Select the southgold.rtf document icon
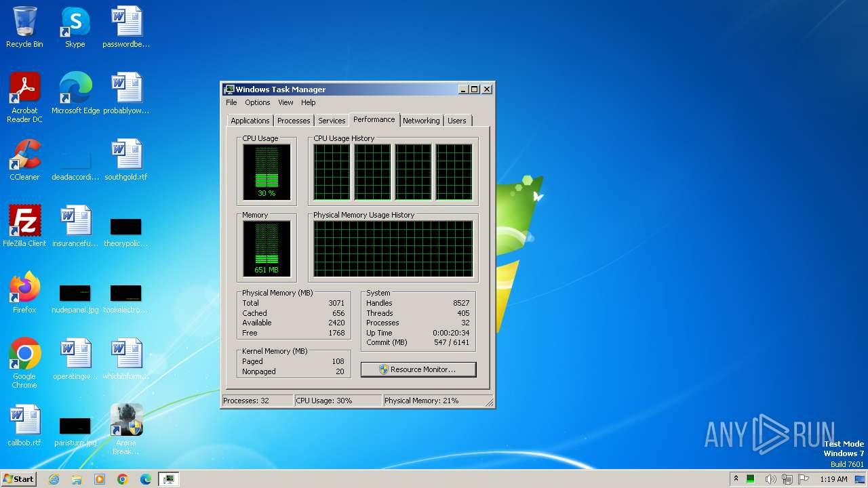 point(126,160)
